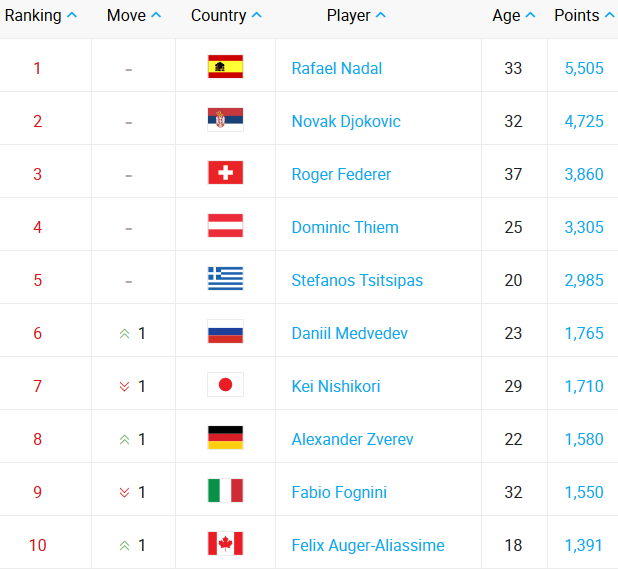The height and width of the screenshot is (569, 618).
Task: Click the Russia flag icon
Action: 225,333
